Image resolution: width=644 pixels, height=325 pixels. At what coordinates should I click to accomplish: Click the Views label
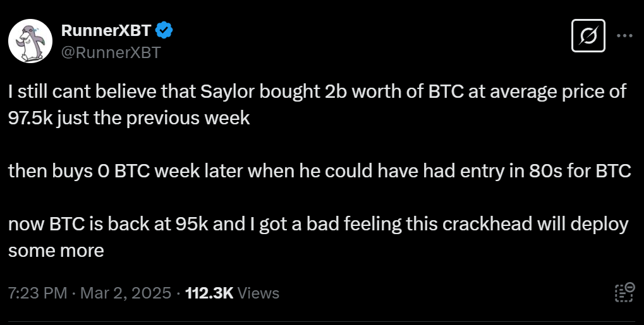point(258,293)
